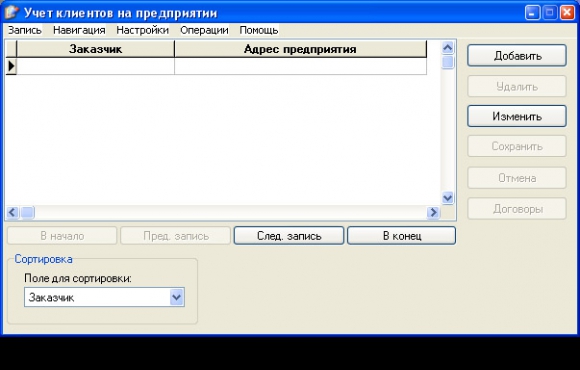
Task: Click the Добавить button
Action: (517, 56)
